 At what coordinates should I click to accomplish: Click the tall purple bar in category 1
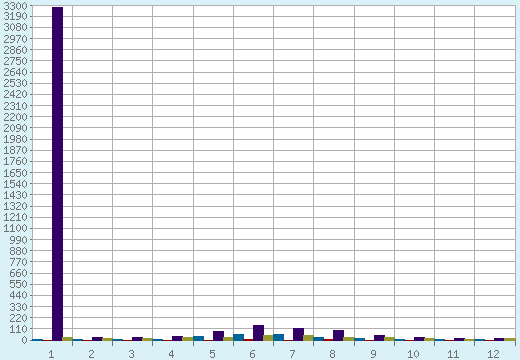tap(58, 173)
